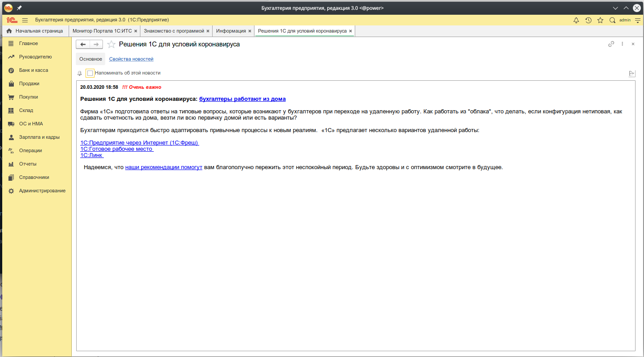Open link 'бухгалтеры работают из дома'
The width and height of the screenshot is (644, 357).
[x=242, y=99]
